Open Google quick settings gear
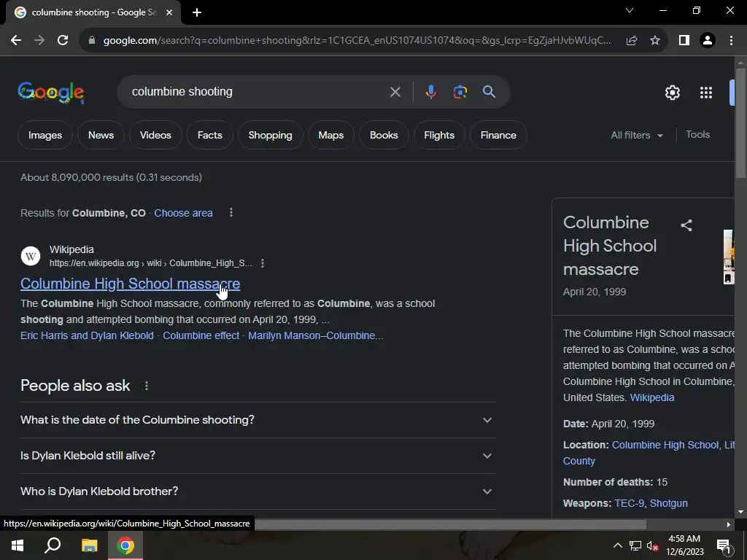This screenshot has height=560, width=747. (x=672, y=93)
